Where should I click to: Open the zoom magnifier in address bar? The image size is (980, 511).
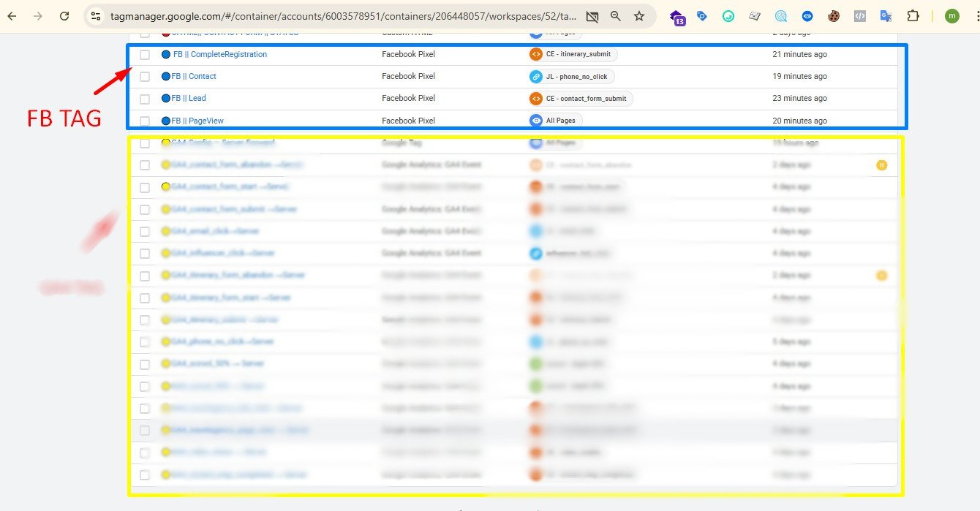coord(616,16)
